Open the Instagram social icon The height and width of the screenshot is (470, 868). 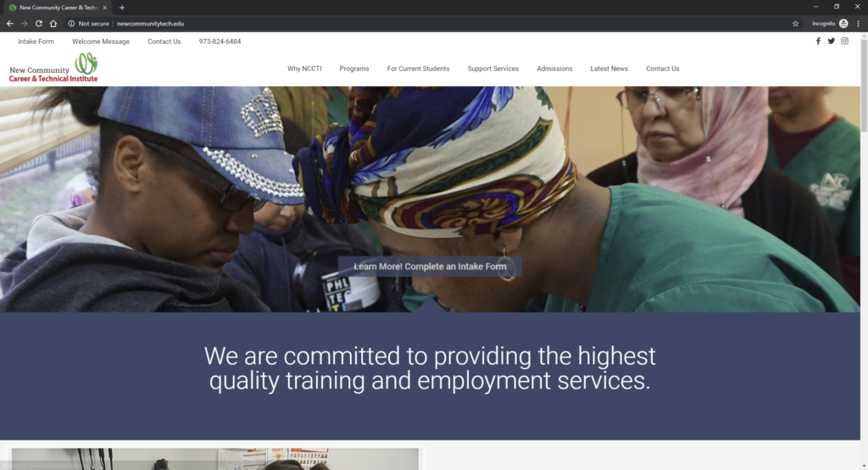(844, 41)
